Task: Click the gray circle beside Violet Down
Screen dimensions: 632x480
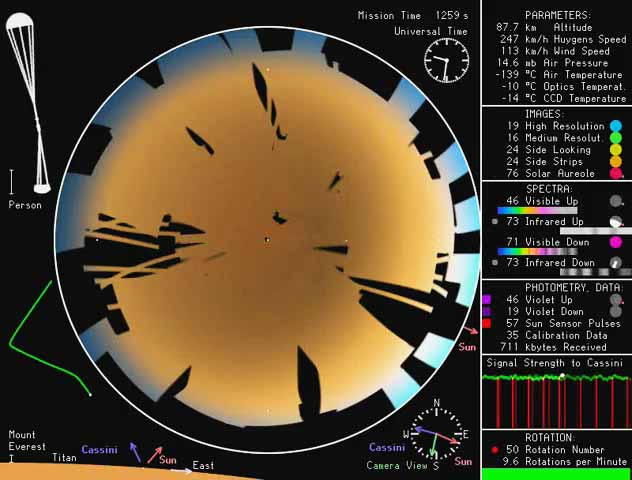Action: 615,312
